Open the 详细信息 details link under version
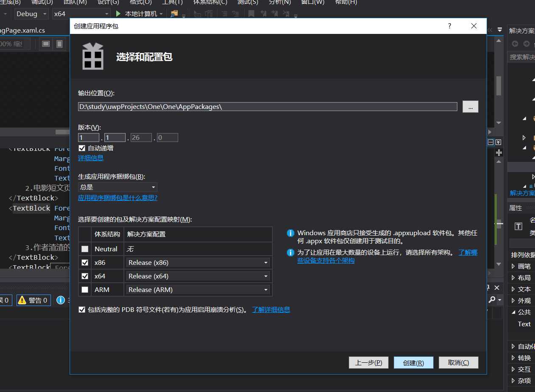535x392 pixels. (x=91, y=158)
